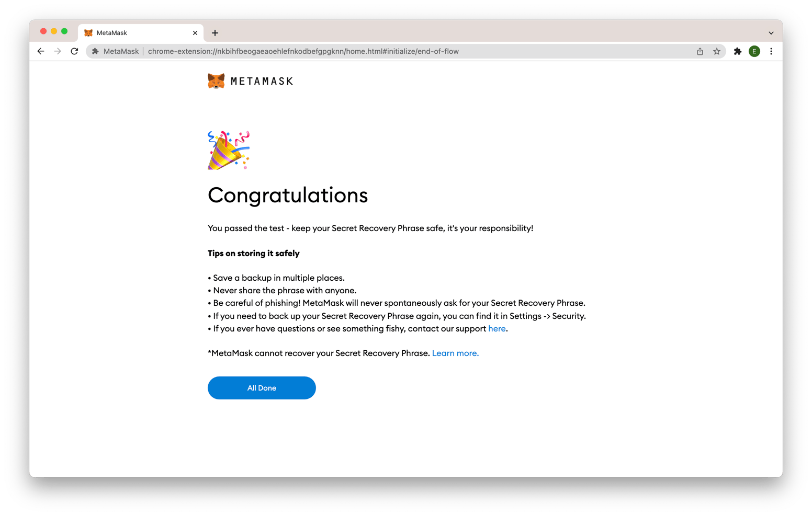Image resolution: width=812 pixels, height=516 pixels.
Task: Click the party popper celebration image
Action: 229,151
